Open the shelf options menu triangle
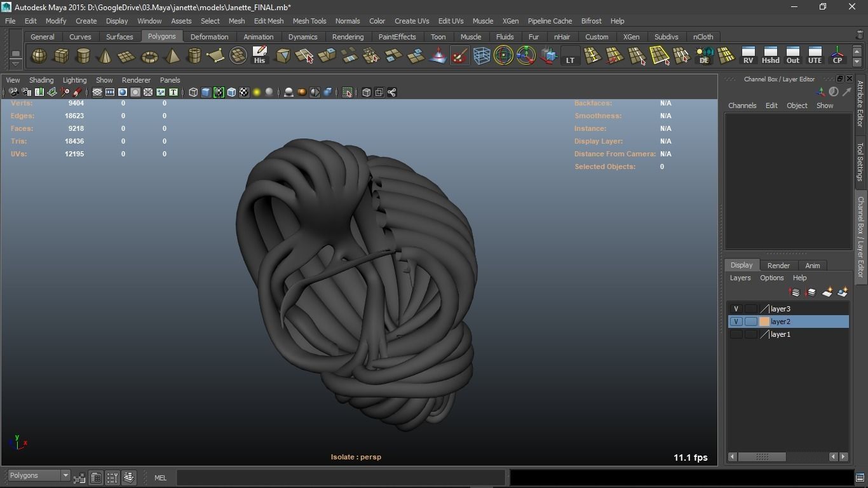Viewport: 868px width, 488px height. [15, 64]
